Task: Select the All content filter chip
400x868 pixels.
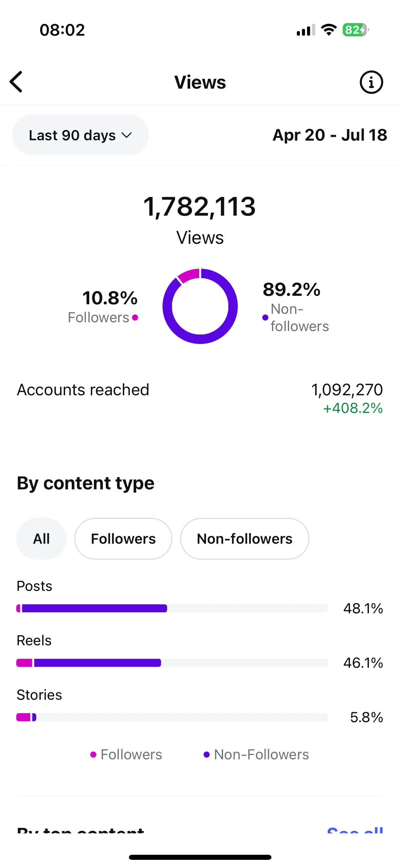Action: [x=41, y=539]
